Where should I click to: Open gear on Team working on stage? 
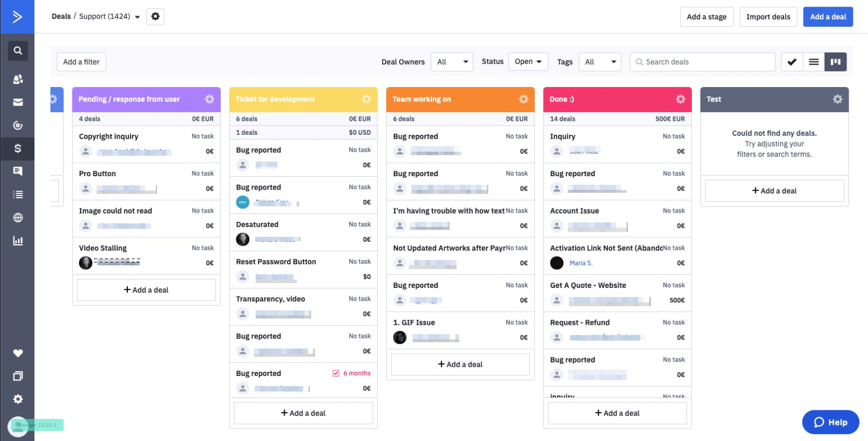click(523, 99)
